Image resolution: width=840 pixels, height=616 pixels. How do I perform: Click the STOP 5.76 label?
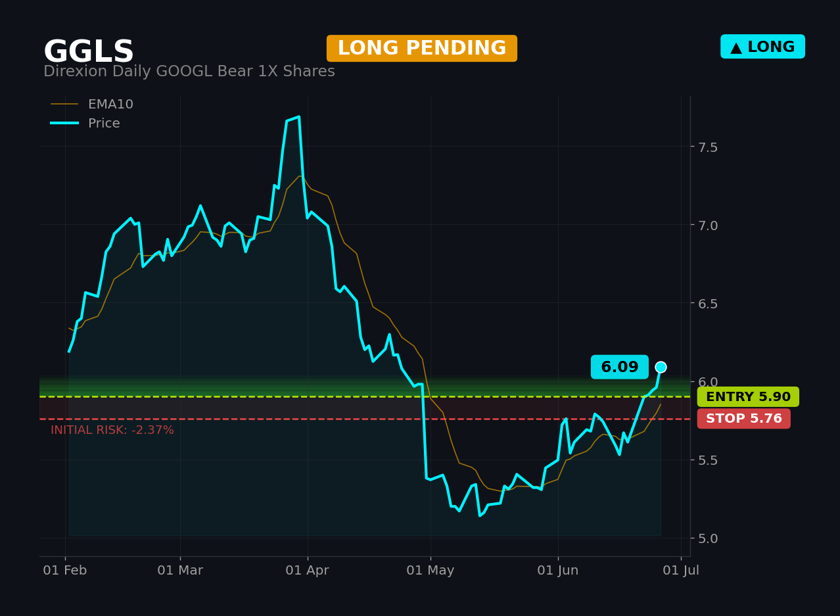744,419
